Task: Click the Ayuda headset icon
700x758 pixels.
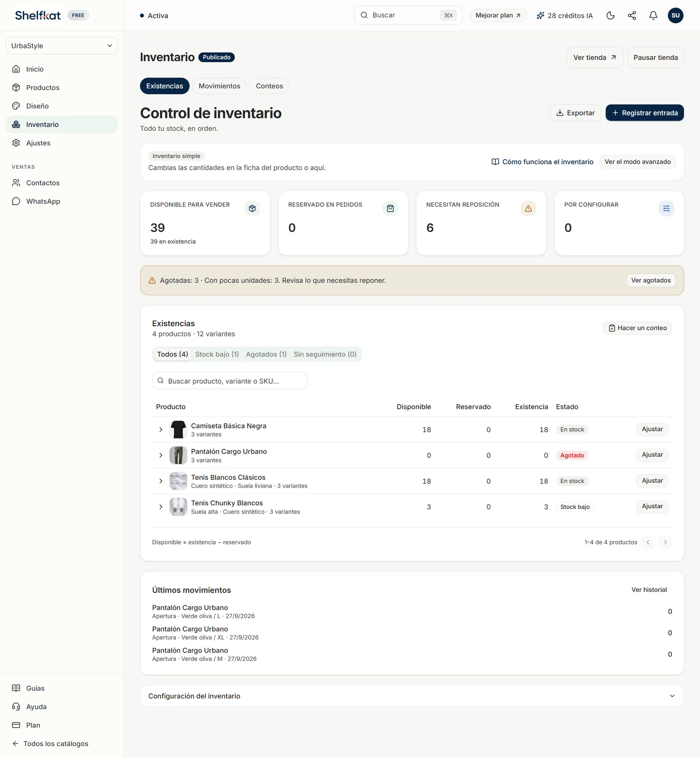Action: 16,706
